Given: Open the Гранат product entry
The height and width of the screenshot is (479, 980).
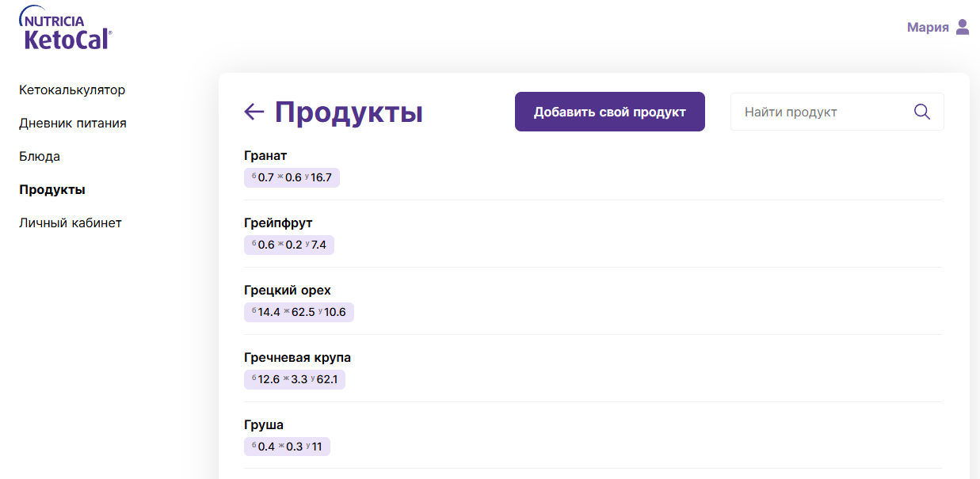Looking at the screenshot, I should [265, 155].
